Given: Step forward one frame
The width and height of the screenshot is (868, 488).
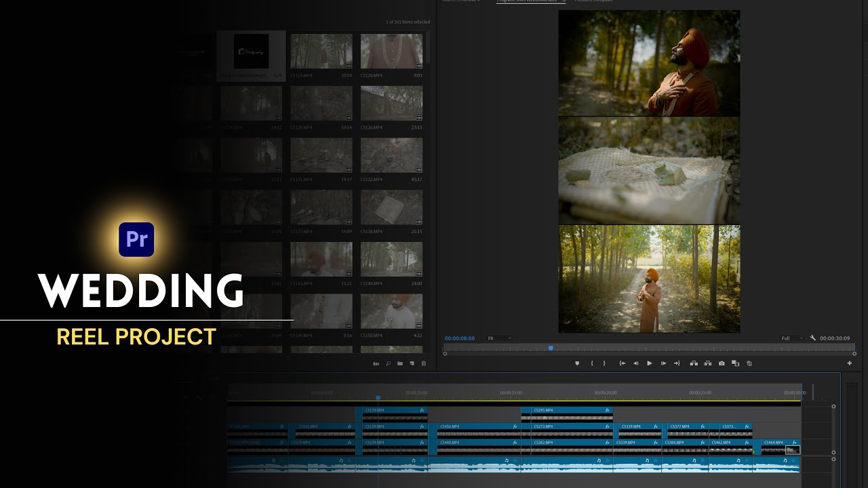Looking at the screenshot, I should 663,363.
